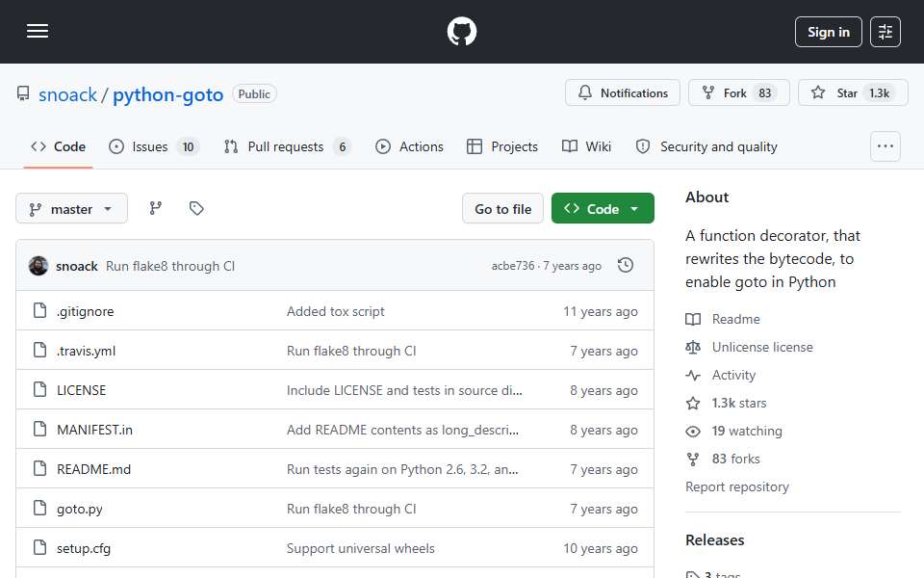Open the MANIFEST.in file
924x578 pixels.
(x=94, y=430)
